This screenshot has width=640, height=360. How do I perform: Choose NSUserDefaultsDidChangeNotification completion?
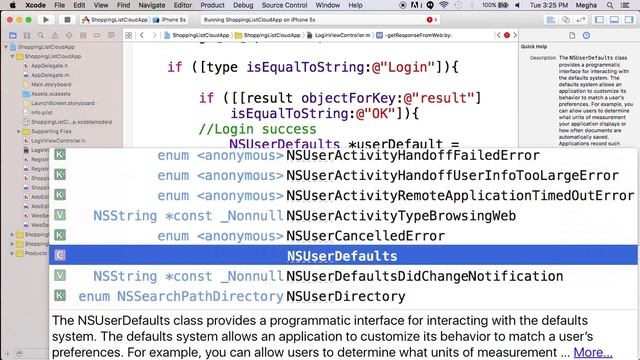pyautogui.click(x=343, y=276)
